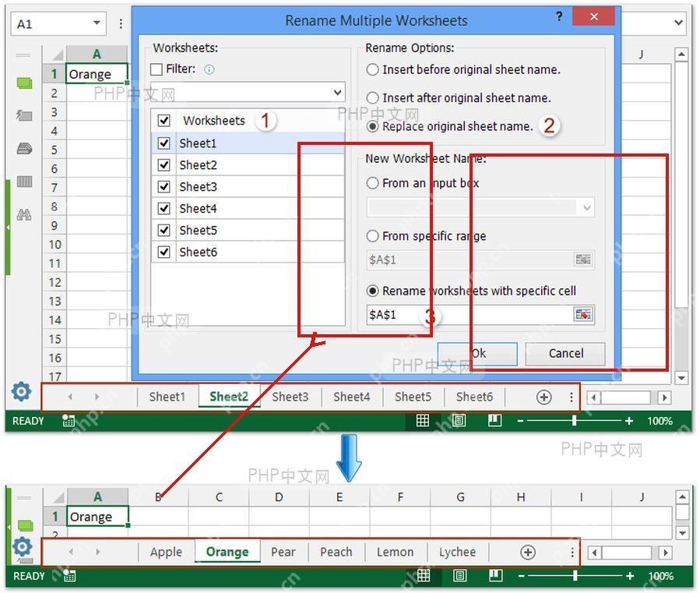Select cell A1 Orange in lower window
700x593 pixels.
click(97, 517)
